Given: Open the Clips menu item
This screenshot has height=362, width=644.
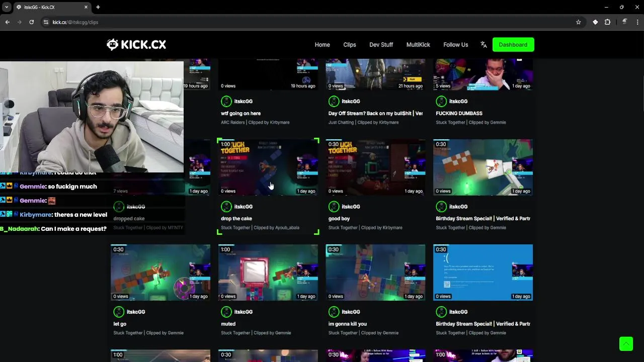Looking at the screenshot, I should (x=350, y=45).
